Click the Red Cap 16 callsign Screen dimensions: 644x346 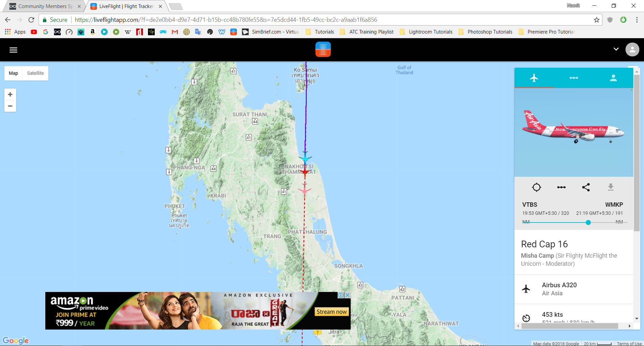click(x=544, y=244)
